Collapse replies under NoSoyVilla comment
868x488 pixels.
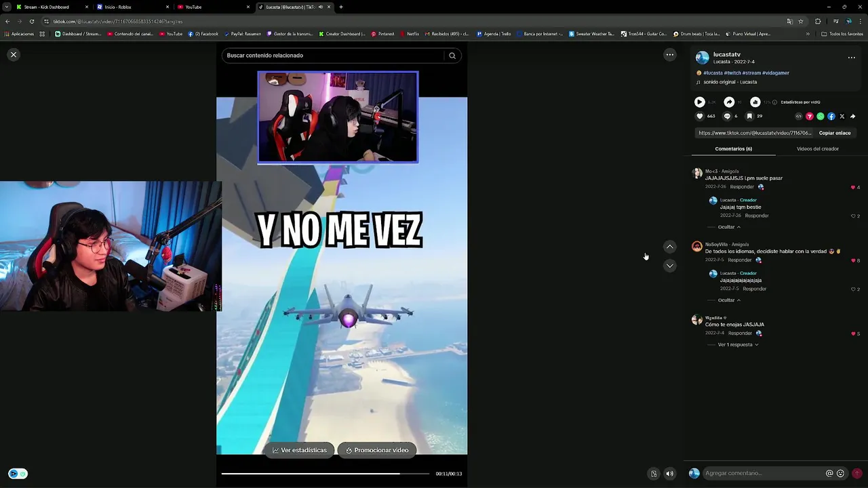pyautogui.click(x=729, y=300)
